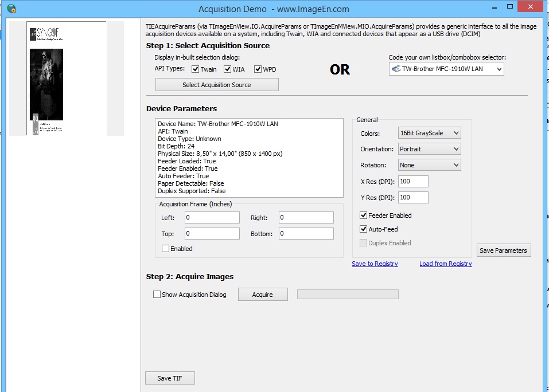The height and width of the screenshot is (392, 549).
Task: Maximize the Acquisition Demo window
Action: (510, 7)
